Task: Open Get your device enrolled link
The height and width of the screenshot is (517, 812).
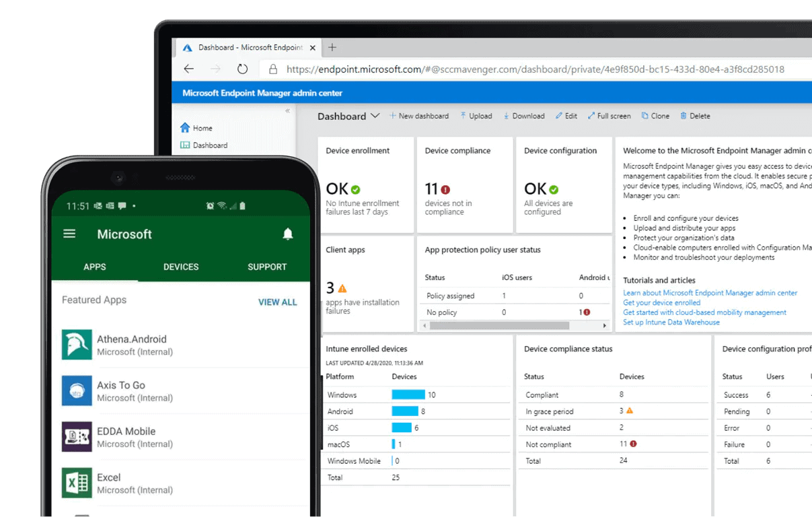Action: [x=661, y=303]
